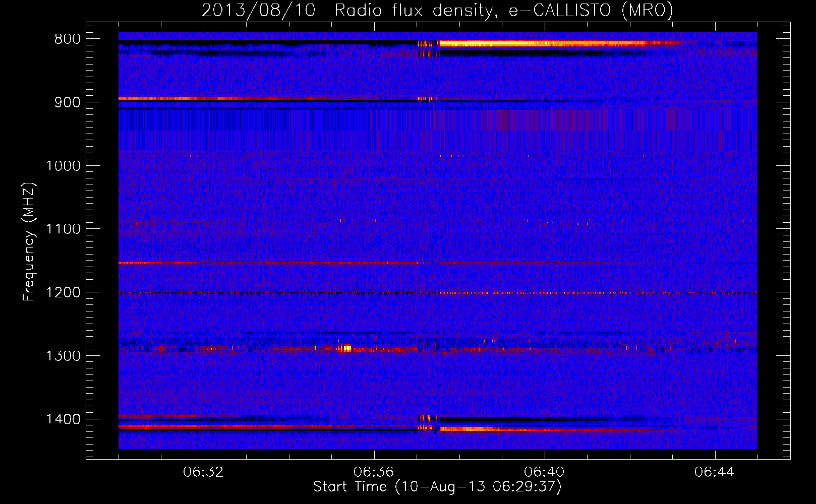The image size is (816, 504).
Task: Select the 900 frequency axis label
Action: [67, 102]
